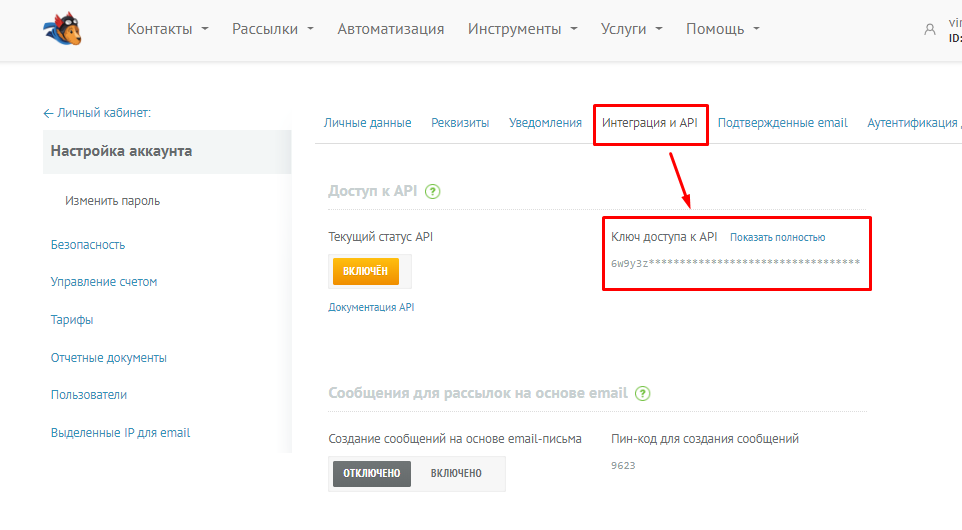Open Отчетные документы in sidebar
This screenshot has width=962, height=530.
tap(109, 358)
